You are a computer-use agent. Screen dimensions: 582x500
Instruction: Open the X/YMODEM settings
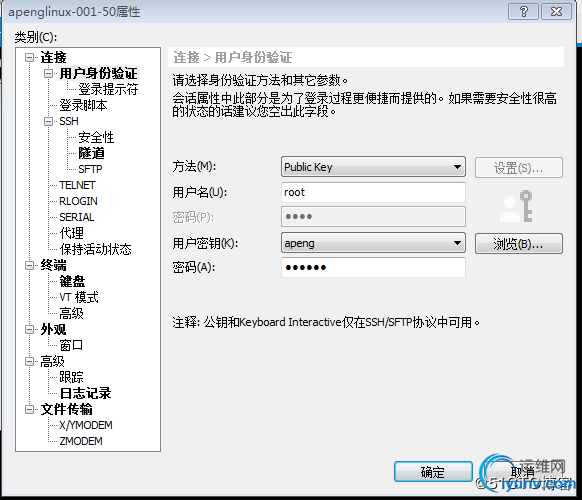click(86, 425)
